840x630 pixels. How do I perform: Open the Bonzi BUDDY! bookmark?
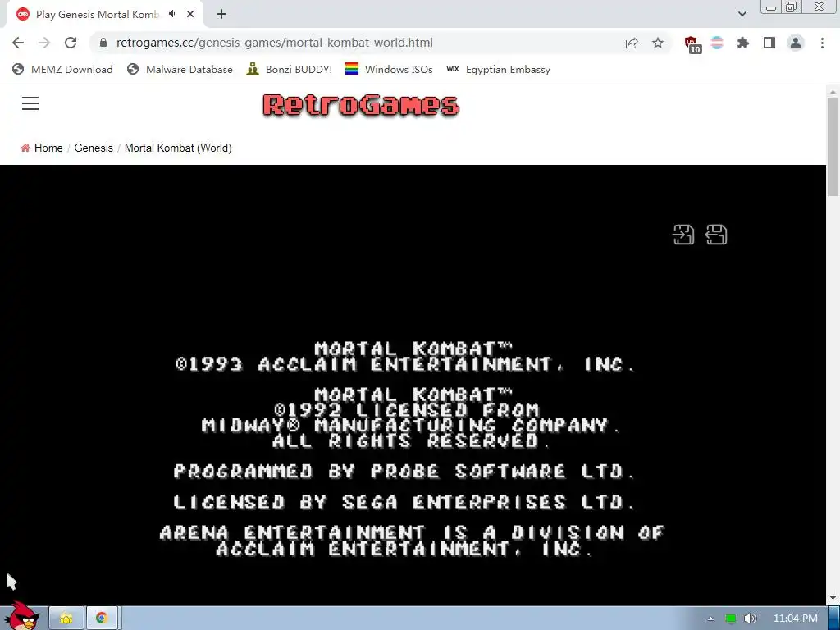290,69
